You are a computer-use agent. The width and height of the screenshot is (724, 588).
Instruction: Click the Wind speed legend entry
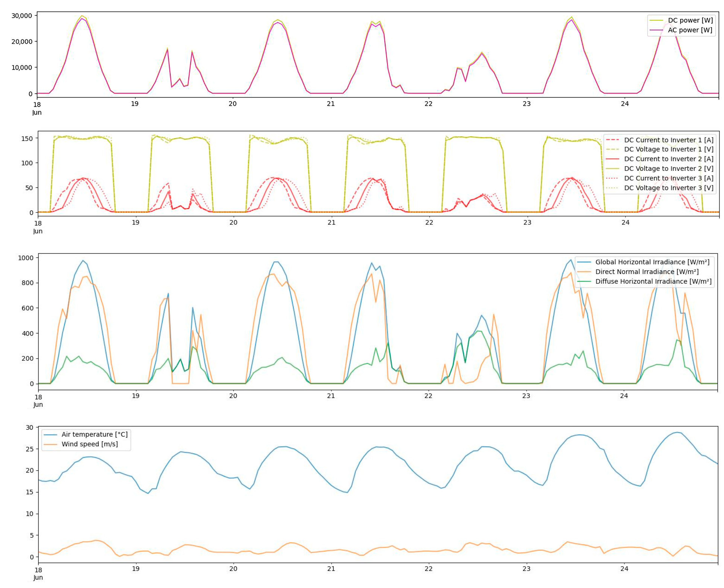90,444
